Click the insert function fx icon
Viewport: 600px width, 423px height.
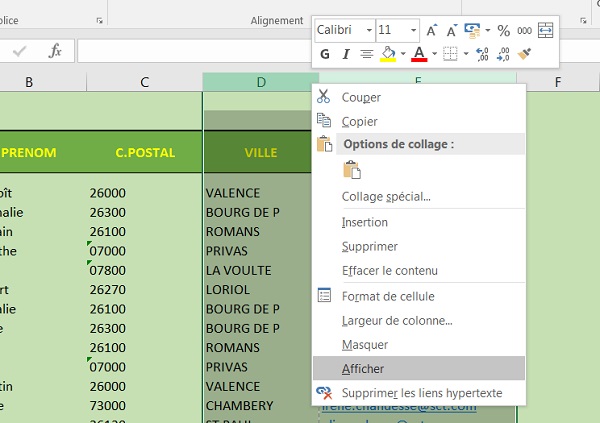coord(55,51)
